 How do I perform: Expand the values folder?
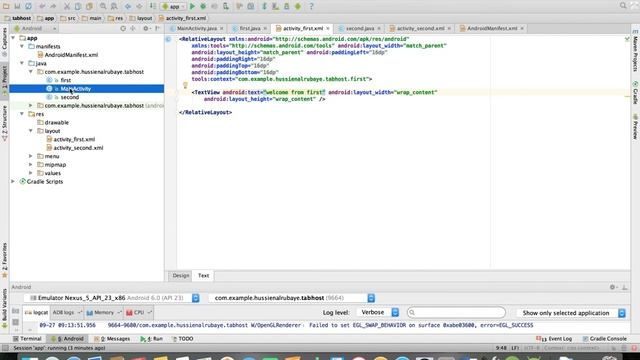(x=31, y=173)
